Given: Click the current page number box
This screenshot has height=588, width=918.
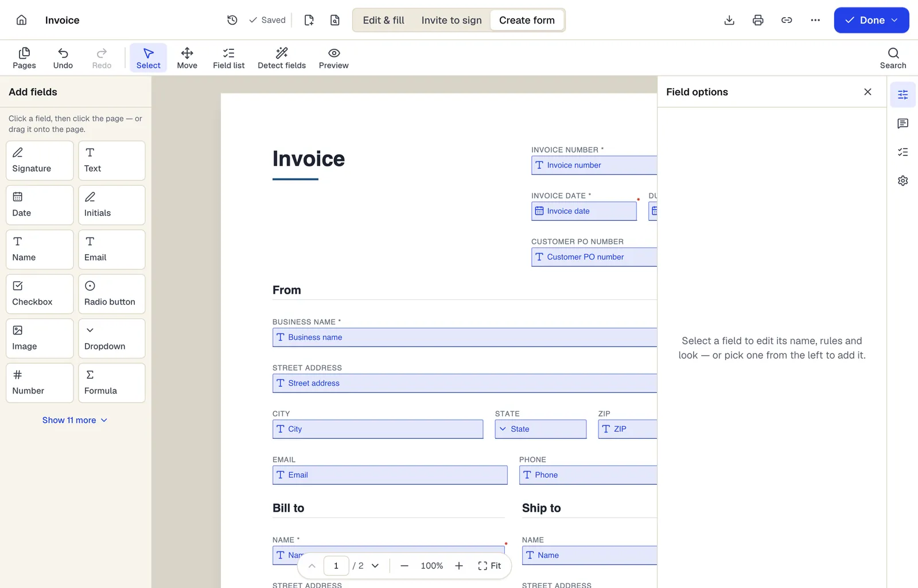Looking at the screenshot, I should (336, 566).
